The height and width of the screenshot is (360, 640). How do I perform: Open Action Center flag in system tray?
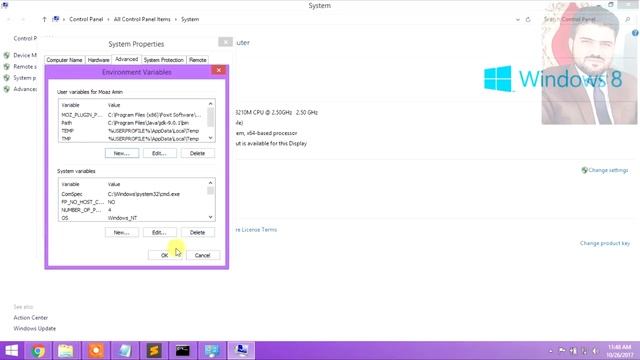click(562, 351)
